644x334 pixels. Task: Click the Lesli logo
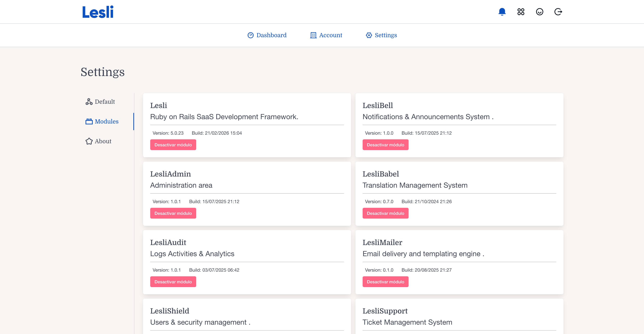[98, 12]
